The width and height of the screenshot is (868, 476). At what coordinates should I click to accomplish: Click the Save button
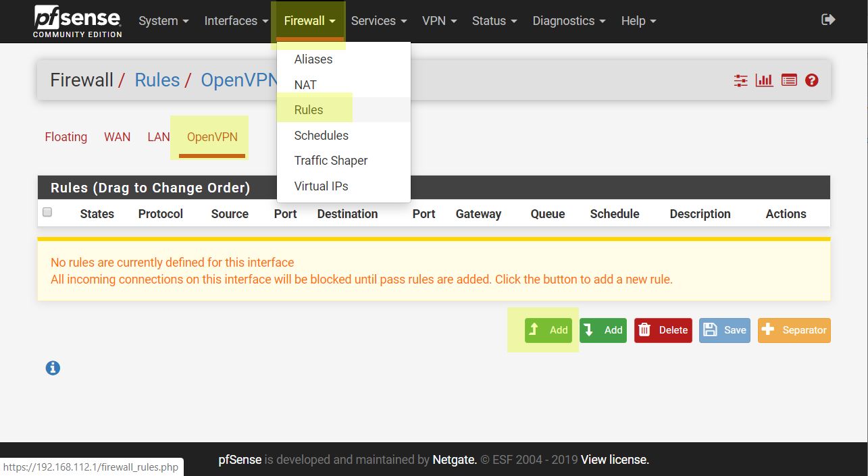pyautogui.click(x=725, y=330)
